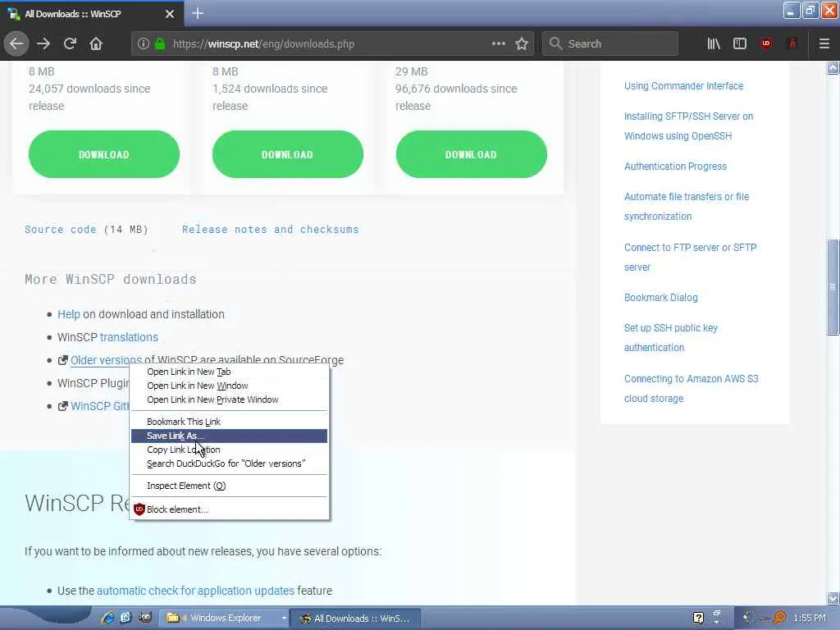Choose Open Link in New Window

229,386
